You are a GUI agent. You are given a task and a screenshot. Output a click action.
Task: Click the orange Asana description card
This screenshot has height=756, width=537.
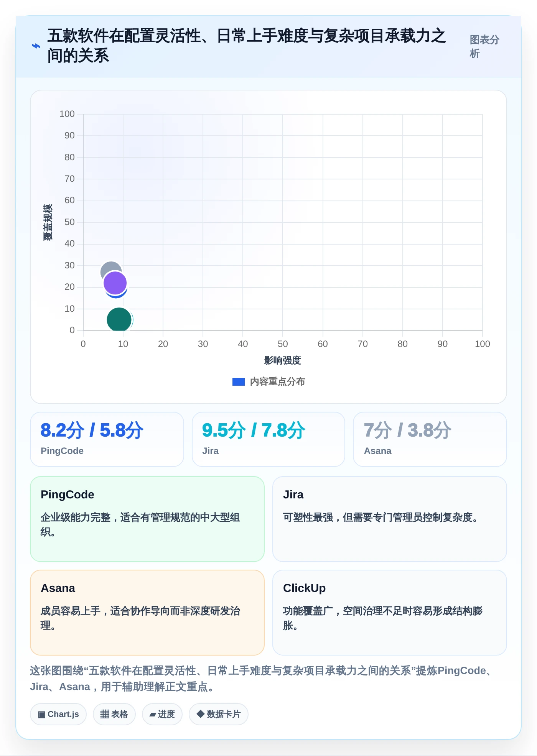pyautogui.click(x=147, y=613)
